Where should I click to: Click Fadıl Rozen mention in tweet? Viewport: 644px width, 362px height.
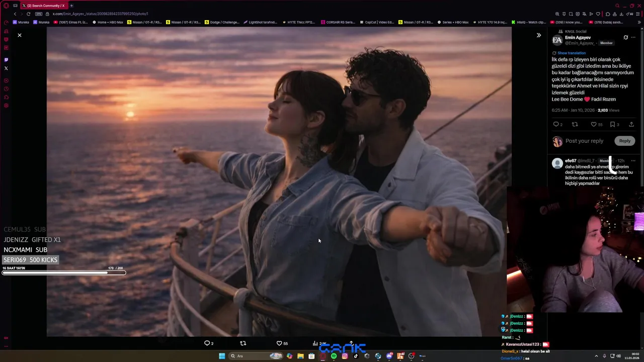603,100
